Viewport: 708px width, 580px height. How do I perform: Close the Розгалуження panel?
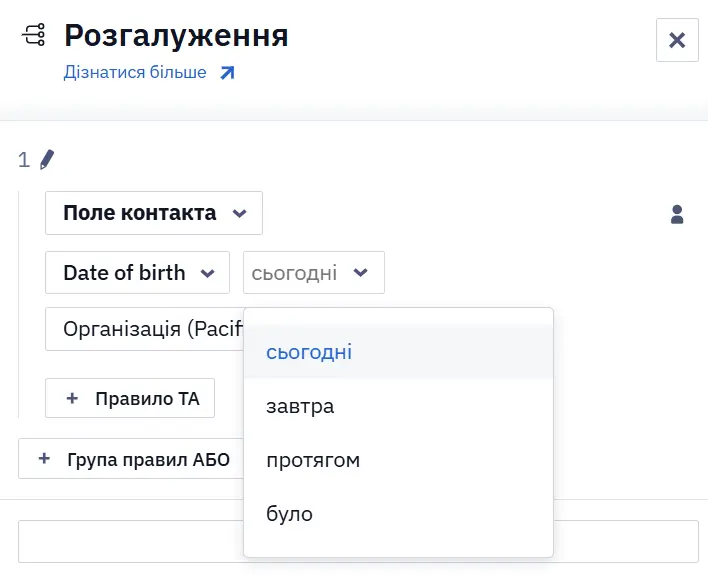(x=677, y=40)
